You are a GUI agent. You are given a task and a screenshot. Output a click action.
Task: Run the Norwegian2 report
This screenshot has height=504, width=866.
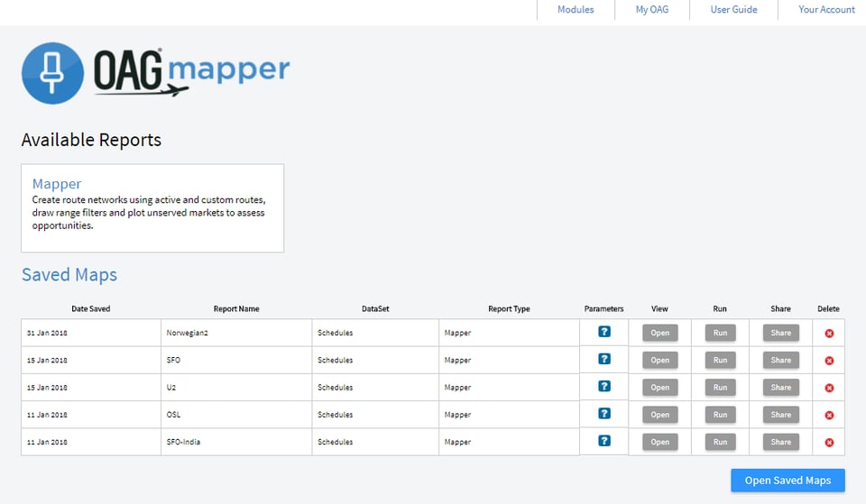coord(720,333)
